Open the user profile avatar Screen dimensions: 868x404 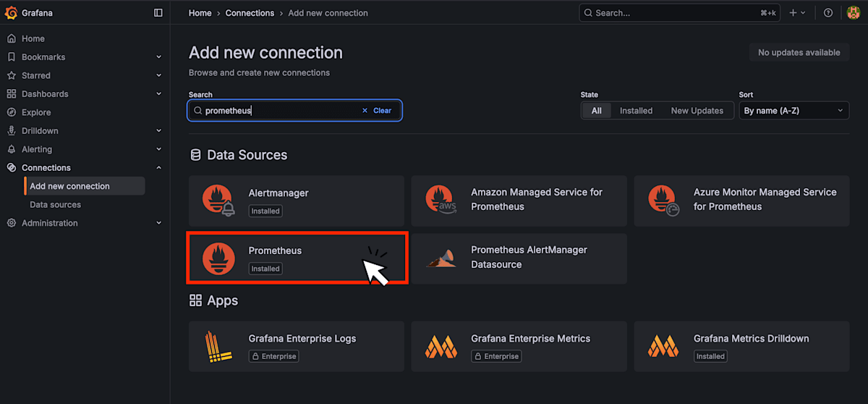pos(854,13)
